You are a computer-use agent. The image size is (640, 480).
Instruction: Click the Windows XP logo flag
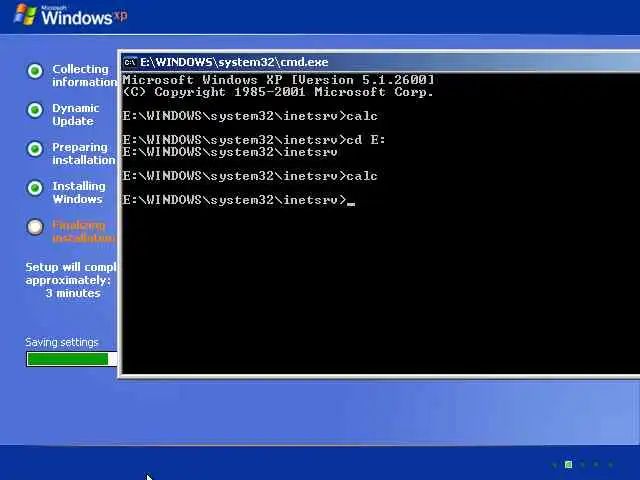coord(25,15)
